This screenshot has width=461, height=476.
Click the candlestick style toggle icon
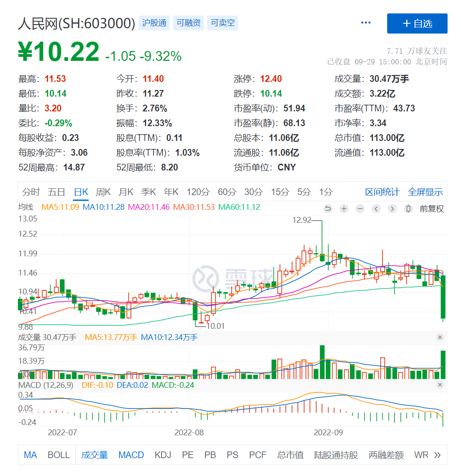pyautogui.click(x=408, y=208)
